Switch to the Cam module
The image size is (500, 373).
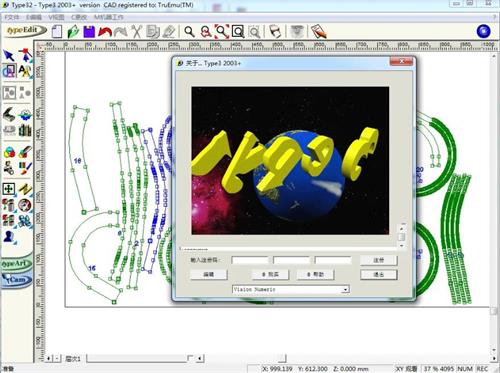point(17,279)
